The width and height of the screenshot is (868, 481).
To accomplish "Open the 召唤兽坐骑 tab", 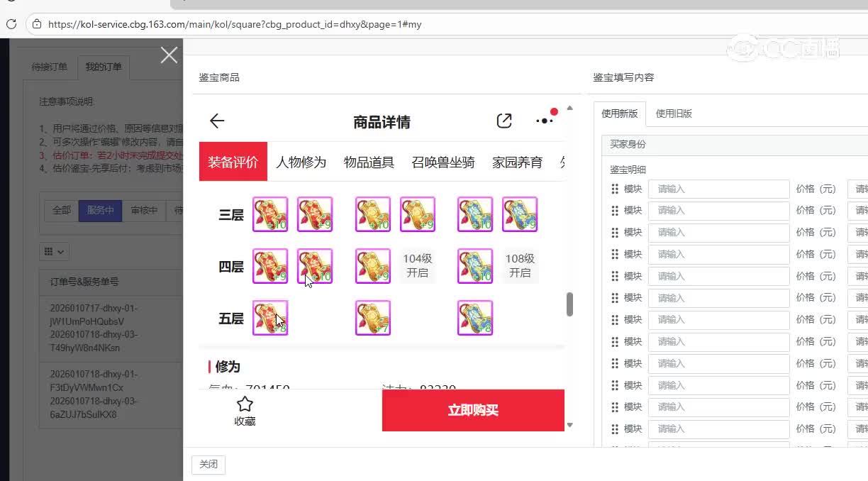I will coord(443,162).
